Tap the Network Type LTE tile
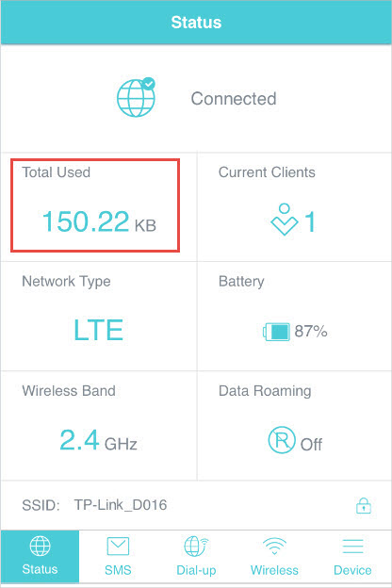This screenshot has height=588, width=392. (99, 316)
